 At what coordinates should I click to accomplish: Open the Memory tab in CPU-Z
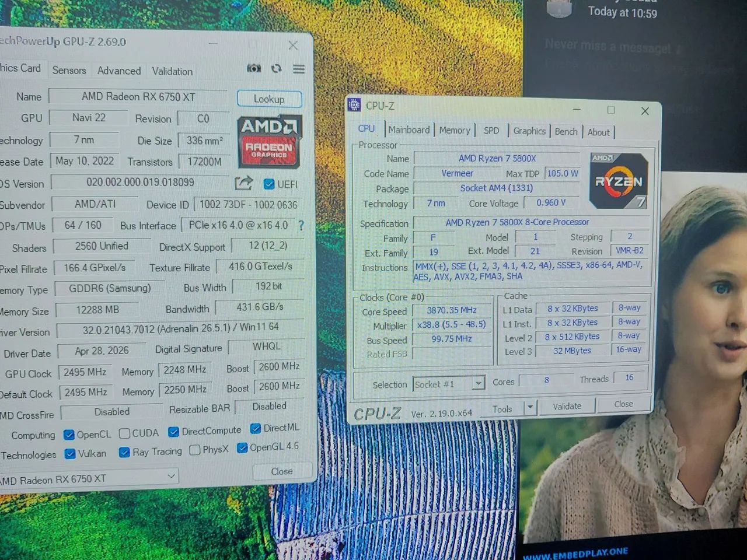(x=455, y=131)
